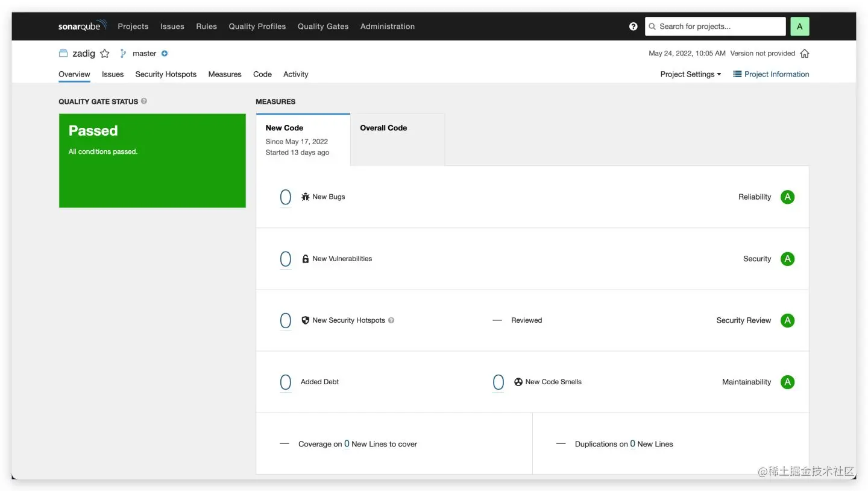Screen dimensions: 868x491
Task: Open the Rules menu
Action: click(x=206, y=27)
